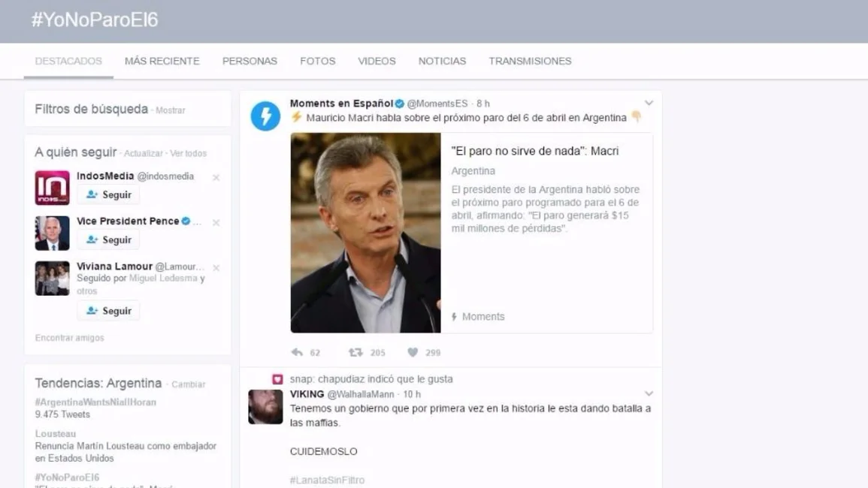Click Actualizar in A quién seguir
Viewport: 868px width, 488px height.
(144, 153)
